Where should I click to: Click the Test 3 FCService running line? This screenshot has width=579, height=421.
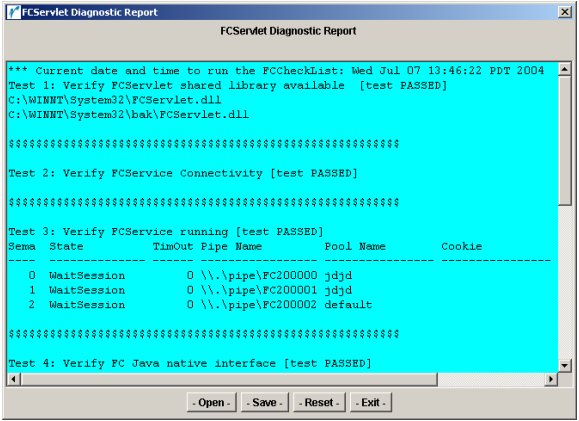[166, 232]
